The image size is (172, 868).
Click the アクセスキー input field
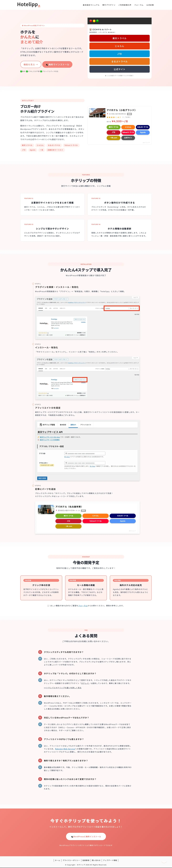pyautogui.click(x=85, y=463)
